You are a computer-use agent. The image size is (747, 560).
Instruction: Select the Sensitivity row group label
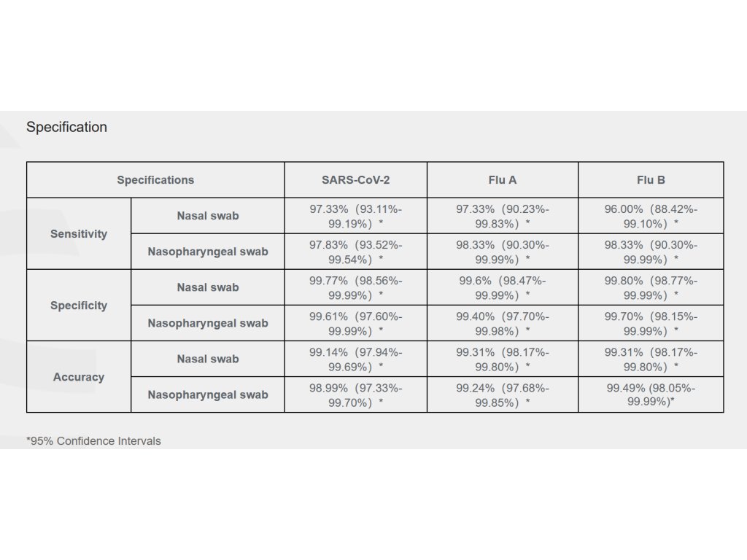coord(79,234)
